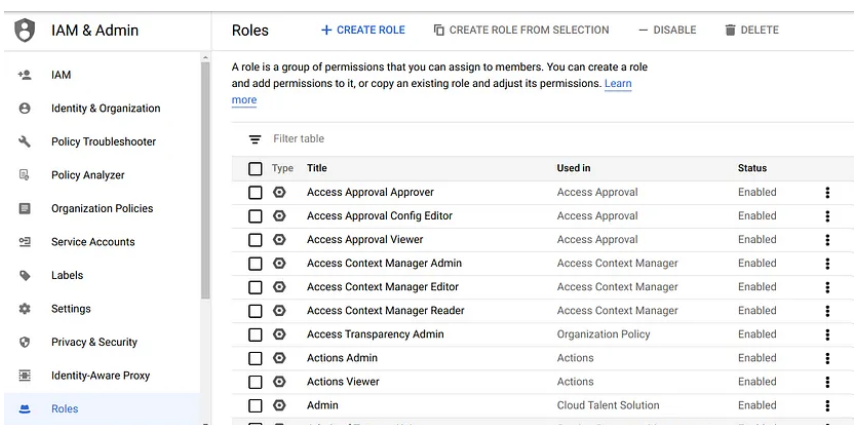Click the Create Role button
The width and height of the screenshot is (861, 425).
point(363,30)
